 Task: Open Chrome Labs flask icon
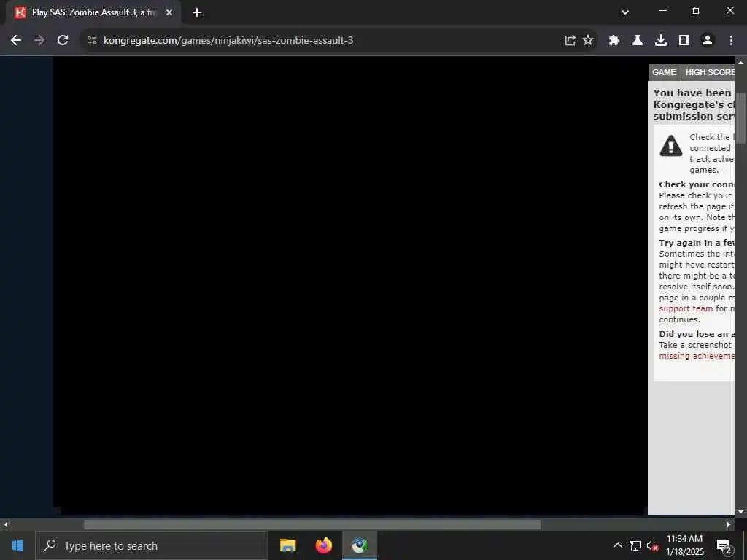[x=638, y=41]
